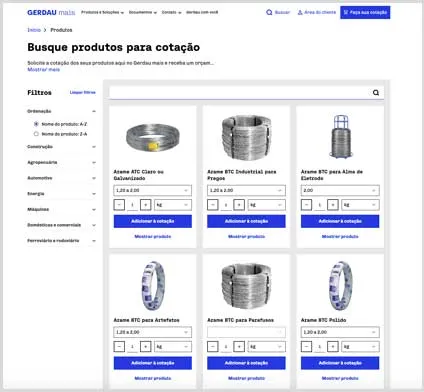Screen dimensions: 424x392
Task: Open Produtos e Soluções menu
Action: point(102,12)
